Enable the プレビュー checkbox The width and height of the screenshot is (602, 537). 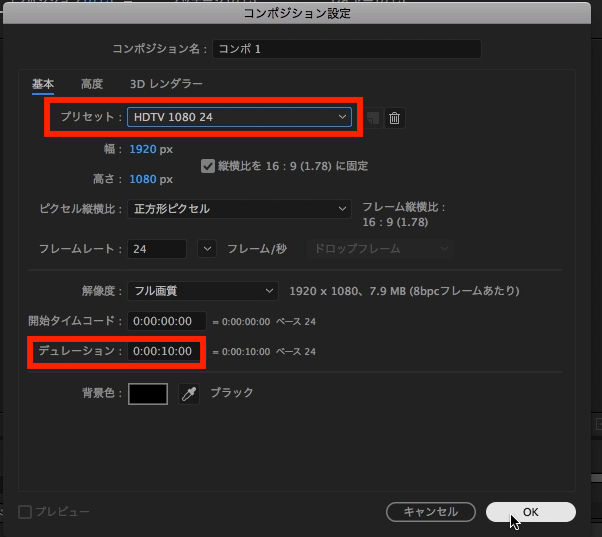tap(25, 512)
